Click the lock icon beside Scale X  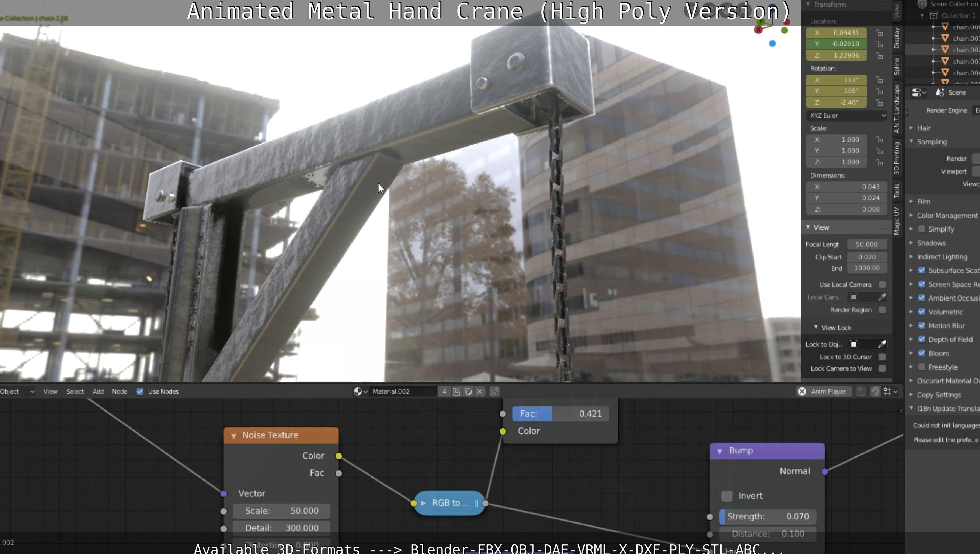pyautogui.click(x=879, y=140)
